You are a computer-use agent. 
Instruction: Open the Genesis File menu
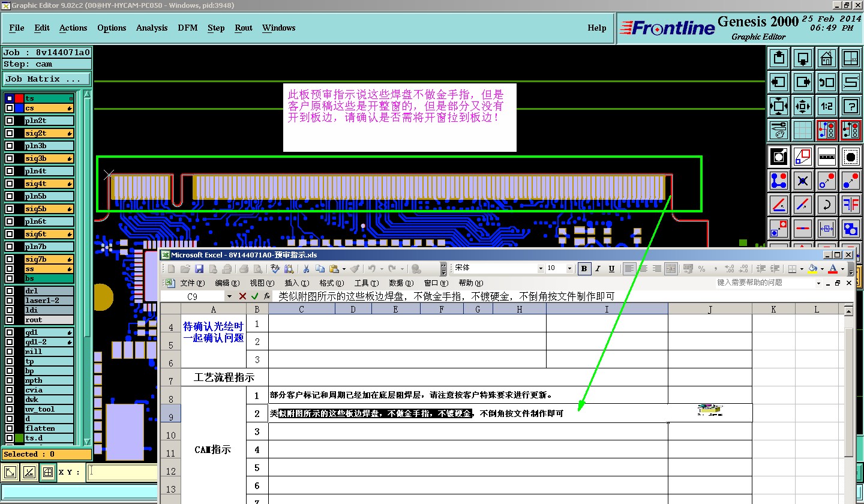point(17,28)
